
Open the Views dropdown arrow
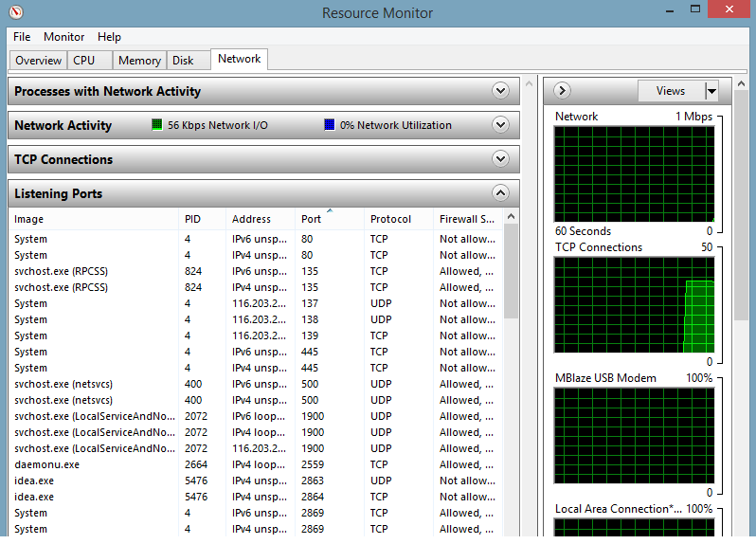[x=711, y=91]
